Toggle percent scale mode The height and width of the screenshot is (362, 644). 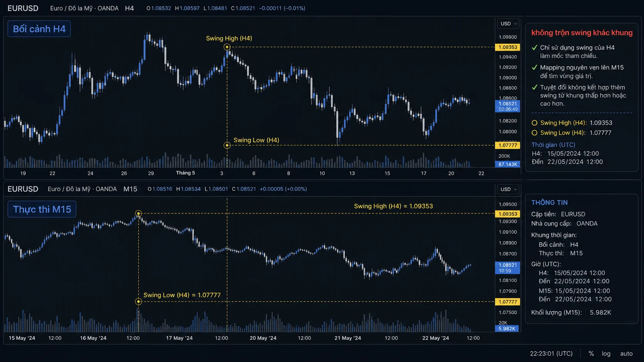click(591, 354)
